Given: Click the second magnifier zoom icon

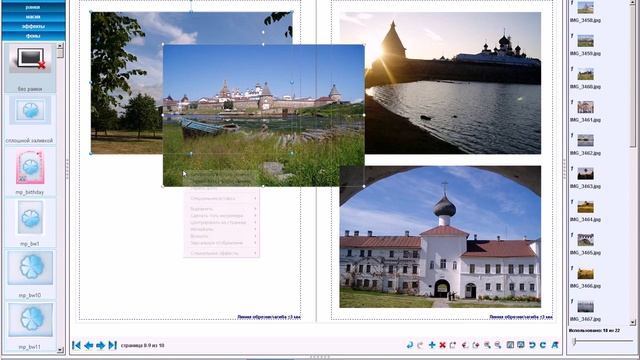Looking at the screenshot, I should coord(498,345).
